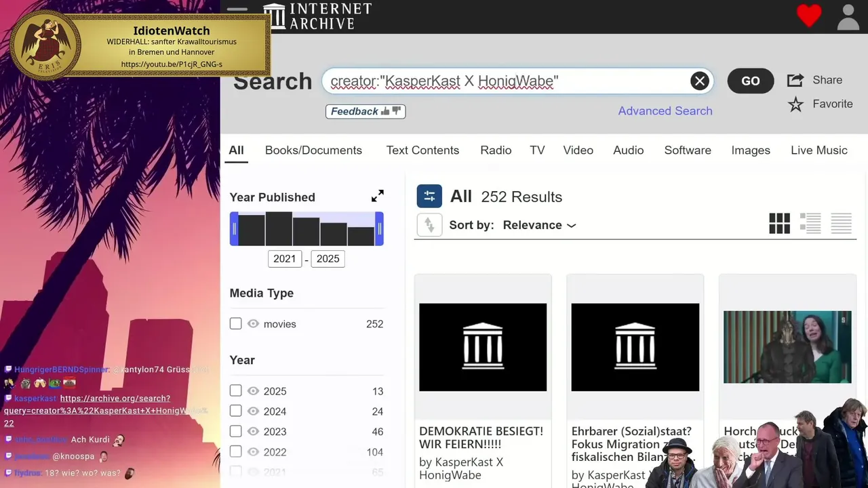Check the 2022 year checkbox
868x488 pixels.
pyautogui.click(x=235, y=451)
